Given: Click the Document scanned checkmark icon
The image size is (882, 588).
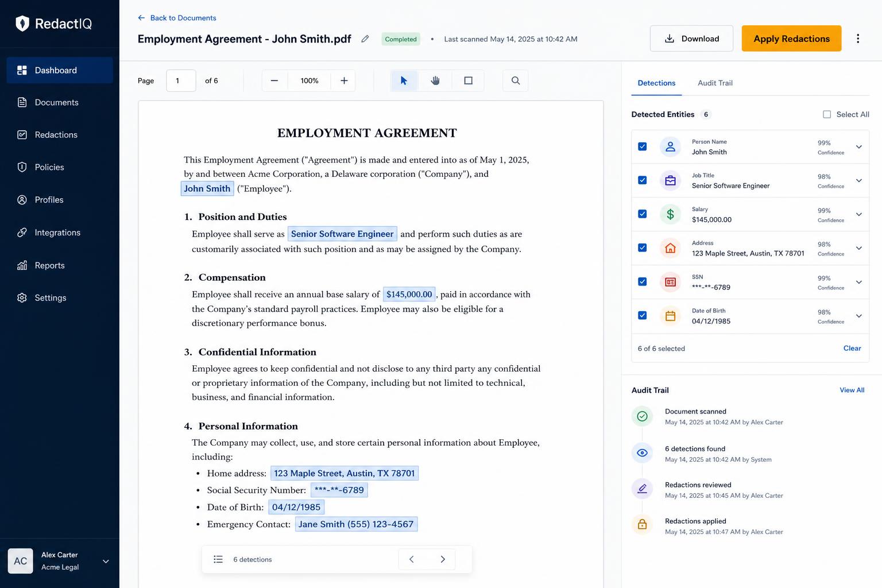Looking at the screenshot, I should coord(642,416).
